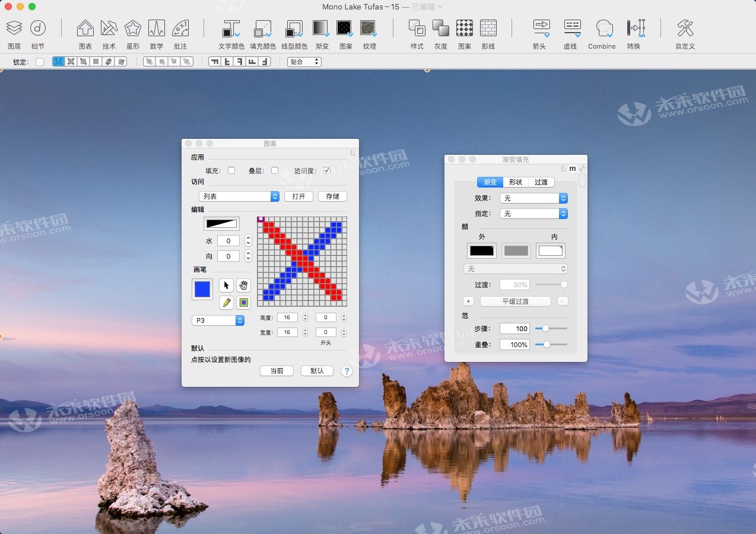Click the Arrows (箭头) toolbar icon

point(541,27)
